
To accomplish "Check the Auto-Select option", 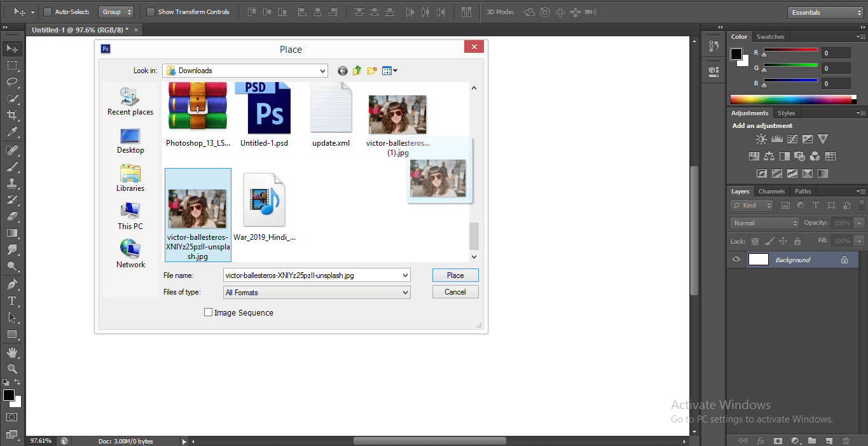I will pos(48,12).
